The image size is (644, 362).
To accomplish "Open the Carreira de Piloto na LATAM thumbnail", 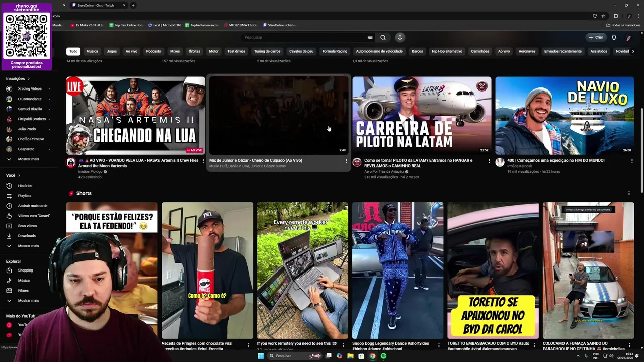I will click(x=422, y=116).
